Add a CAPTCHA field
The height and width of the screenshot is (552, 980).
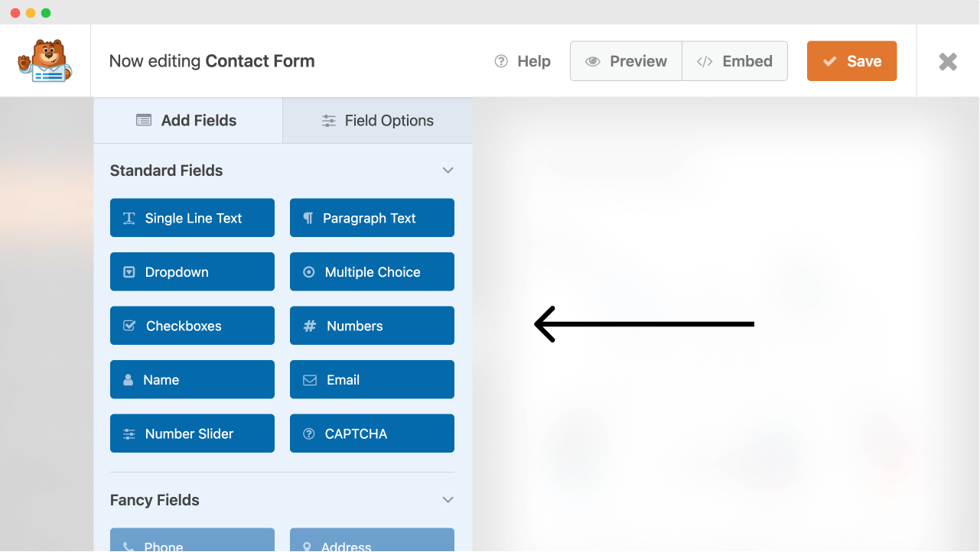pyautogui.click(x=372, y=433)
